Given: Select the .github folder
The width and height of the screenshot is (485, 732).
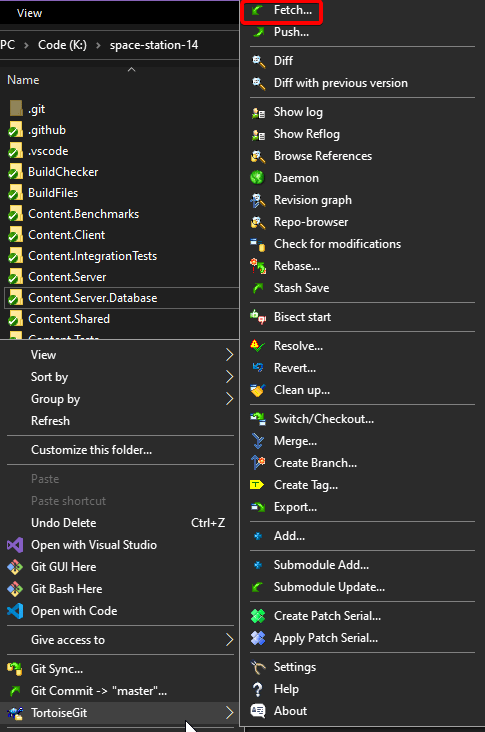Looking at the screenshot, I should [47, 130].
